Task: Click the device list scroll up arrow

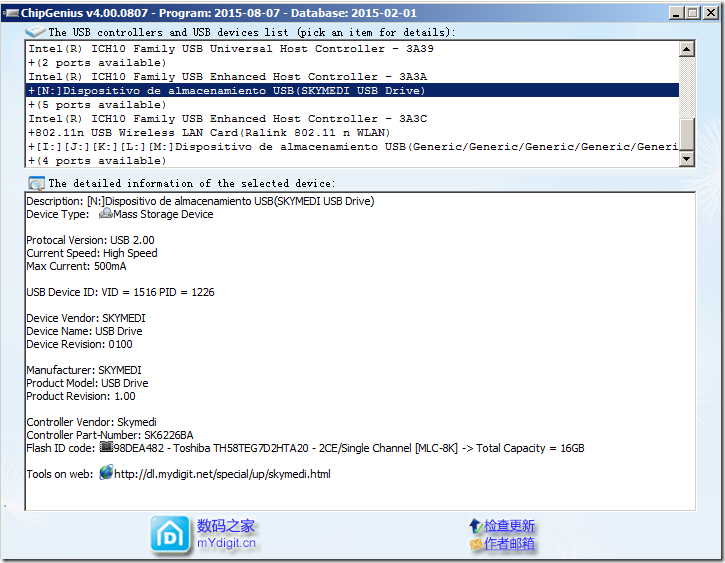Action: click(687, 49)
